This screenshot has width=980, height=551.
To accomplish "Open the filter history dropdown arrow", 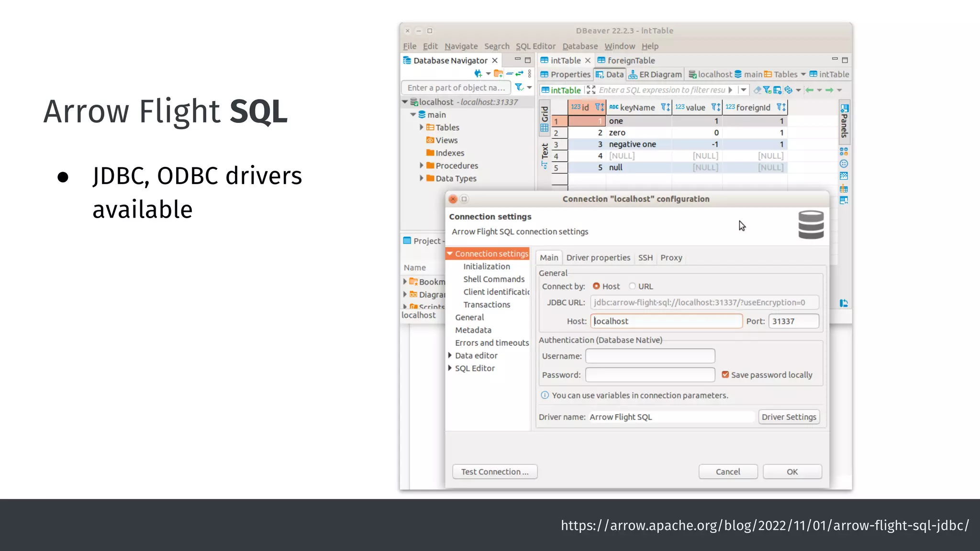I will tap(744, 90).
